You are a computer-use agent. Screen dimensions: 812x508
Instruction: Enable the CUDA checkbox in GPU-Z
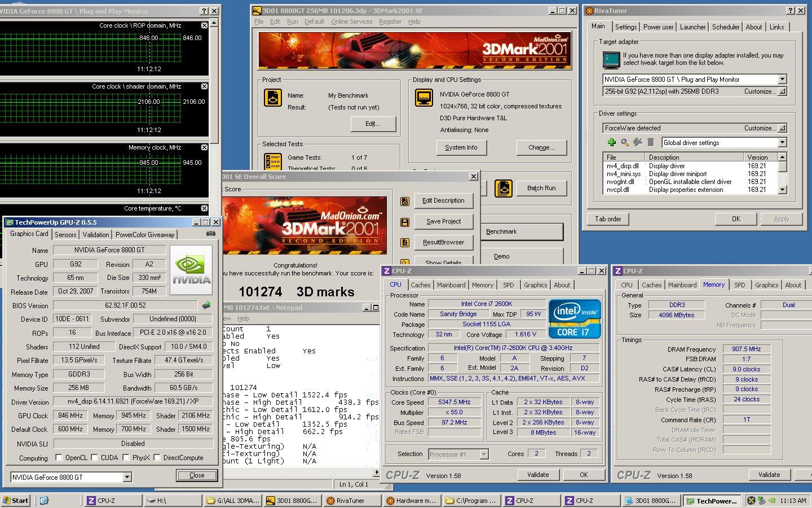tap(94, 457)
